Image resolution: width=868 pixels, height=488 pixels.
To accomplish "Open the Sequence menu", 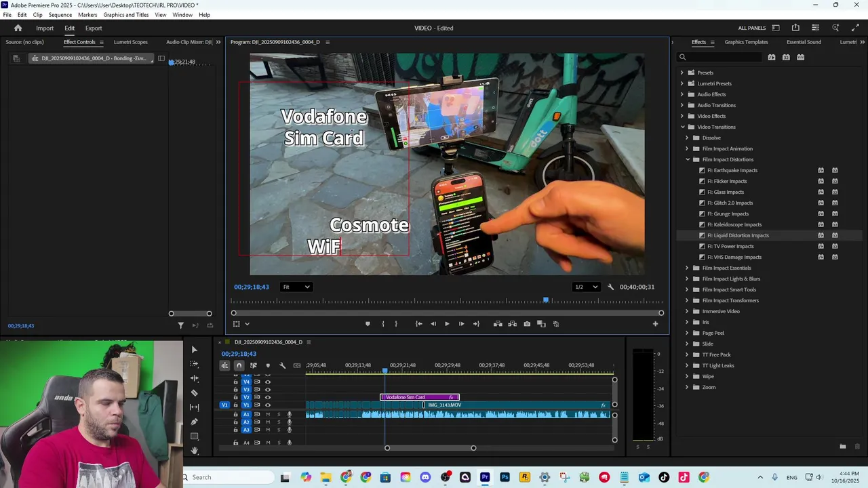I will pos(60,15).
